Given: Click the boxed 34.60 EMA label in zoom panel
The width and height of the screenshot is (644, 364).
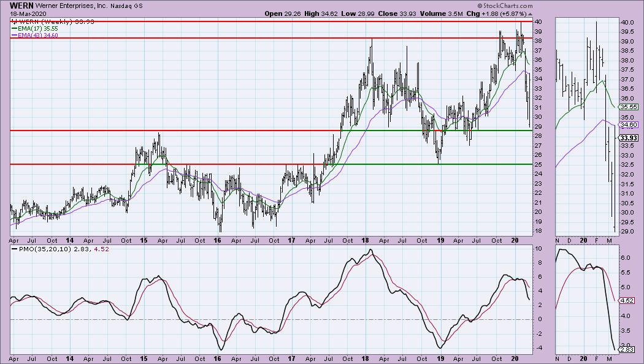Looking at the screenshot, I should tap(629, 125).
